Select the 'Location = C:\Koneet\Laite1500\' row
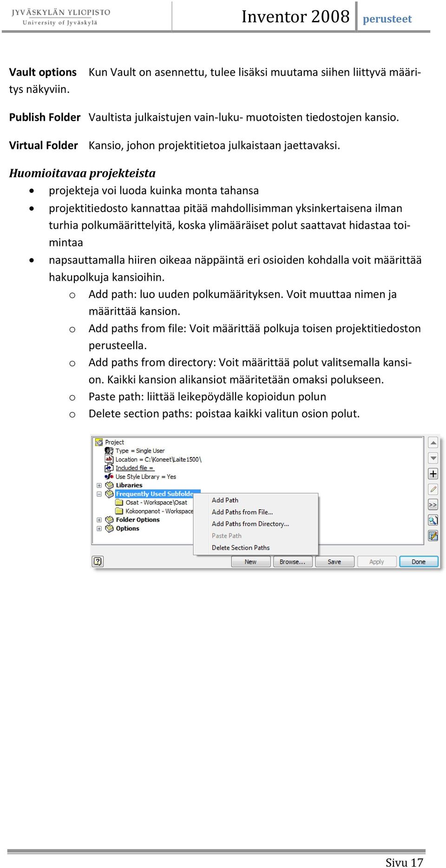The height and width of the screenshot is (868, 446). tap(158, 459)
